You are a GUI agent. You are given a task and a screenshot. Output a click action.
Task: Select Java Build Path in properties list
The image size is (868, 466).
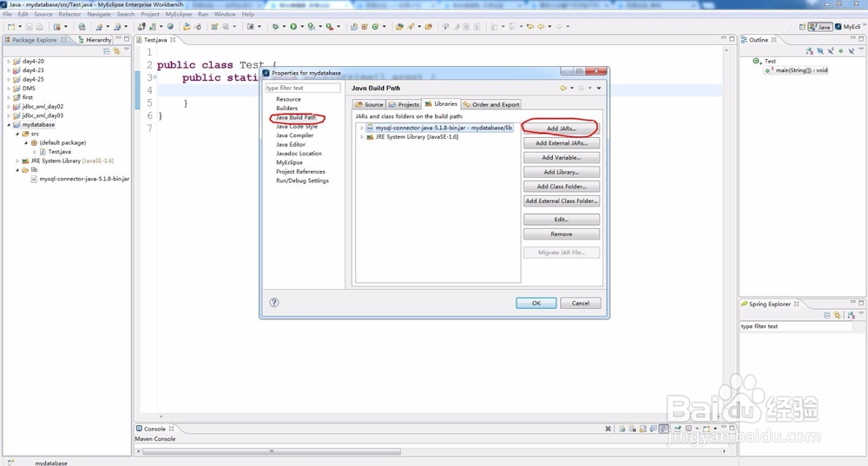[x=296, y=117]
